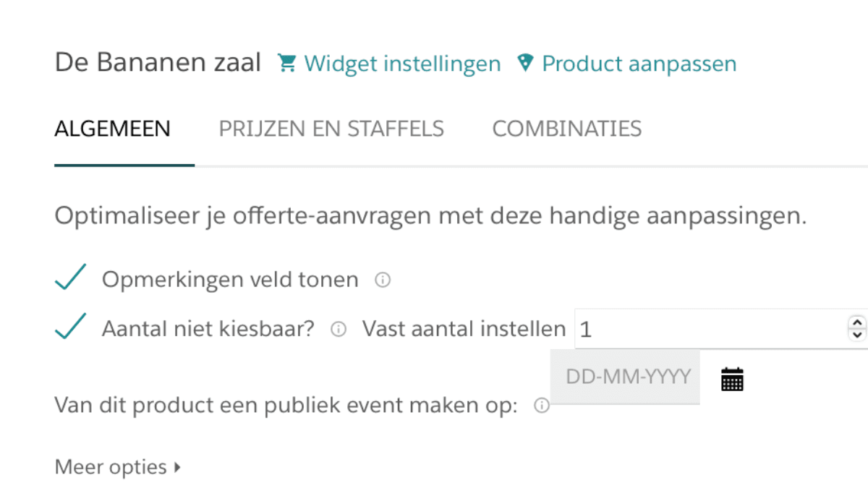The height and width of the screenshot is (488, 868).
Task: Open the COMBINATIES tab
Action: tap(567, 129)
